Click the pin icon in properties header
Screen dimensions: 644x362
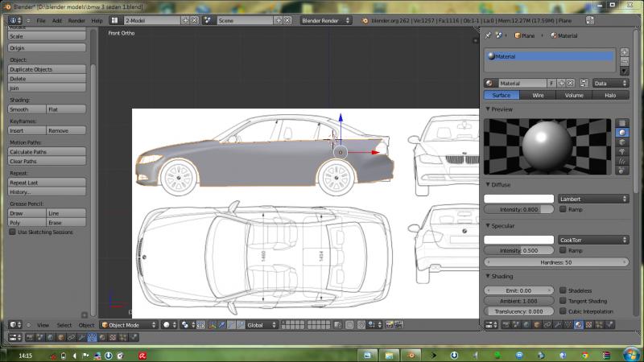pyautogui.click(x=489, y=35)
